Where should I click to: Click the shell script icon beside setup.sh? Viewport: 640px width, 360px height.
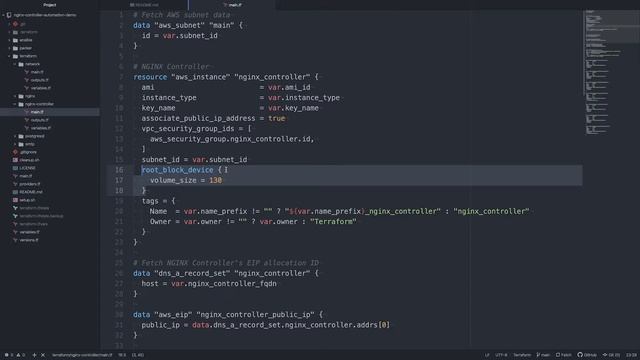[x=15, y=200]
